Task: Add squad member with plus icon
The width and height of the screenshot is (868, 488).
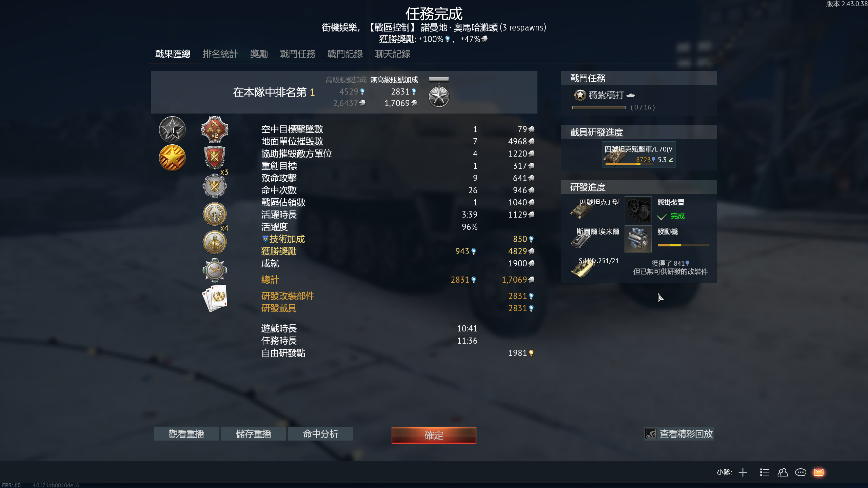Action: [743, 472]
